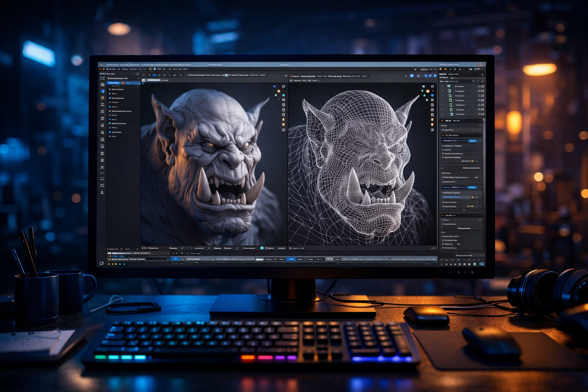Expand the first layer row in right panel

[443, 87]
